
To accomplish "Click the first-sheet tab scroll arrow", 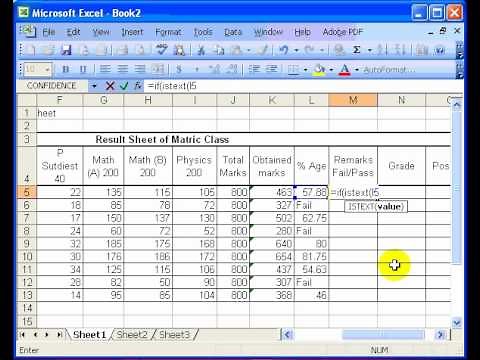I will tap(23, 334).
